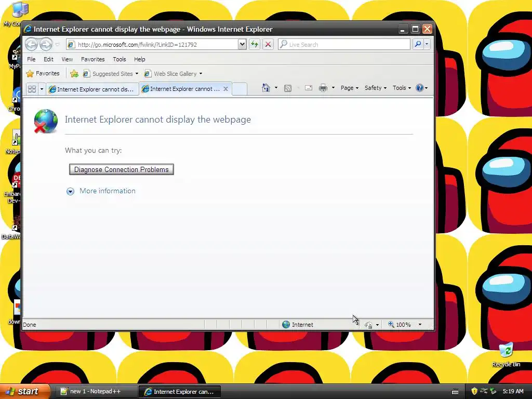The height and width of the screenshot is (399, 532).
Task: Open zoom level dropdown arrow
Action: coord(420,325)
